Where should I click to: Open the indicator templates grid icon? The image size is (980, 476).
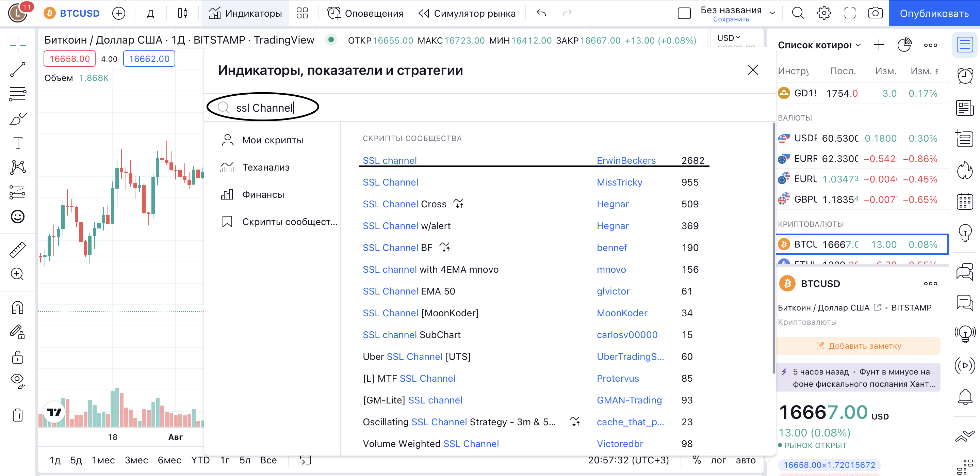tap(302, 13)
